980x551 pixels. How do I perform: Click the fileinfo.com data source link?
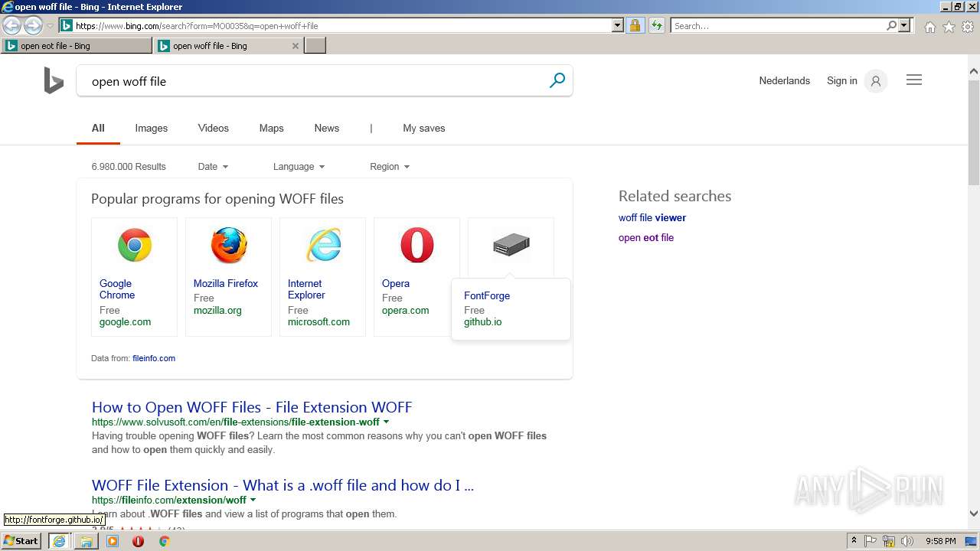click(153, 358)
